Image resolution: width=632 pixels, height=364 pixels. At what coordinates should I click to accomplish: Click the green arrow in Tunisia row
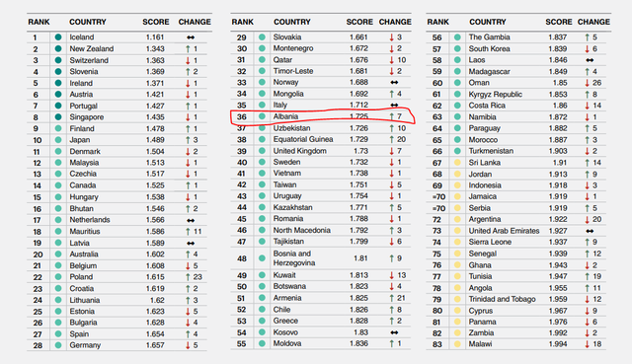tap(587, 276)
